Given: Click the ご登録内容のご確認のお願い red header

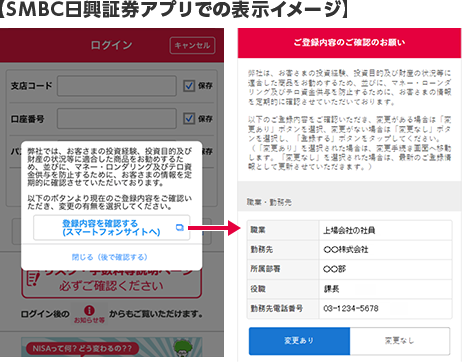Looking at the screenshot, I should pyautogui.click(x=349, y=43).
